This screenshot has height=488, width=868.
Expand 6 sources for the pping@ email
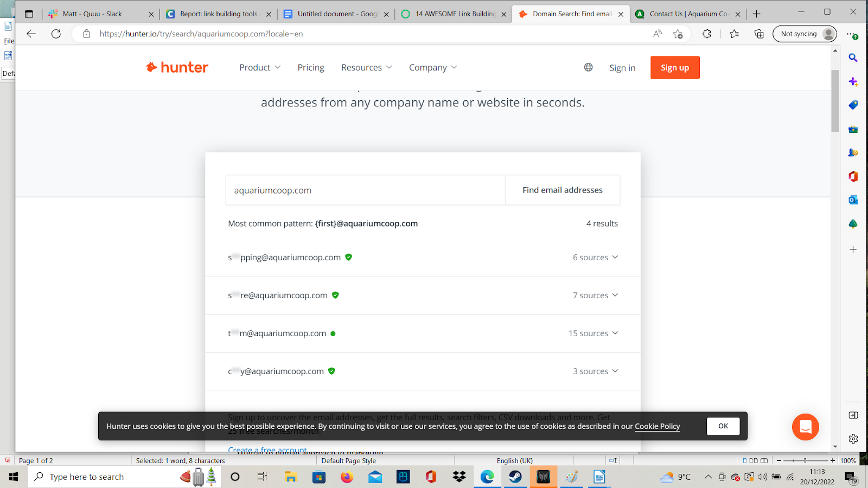[x=595, y=258]
